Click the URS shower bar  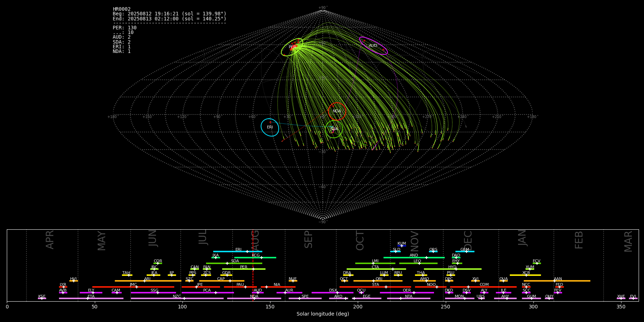click(482, 298)
